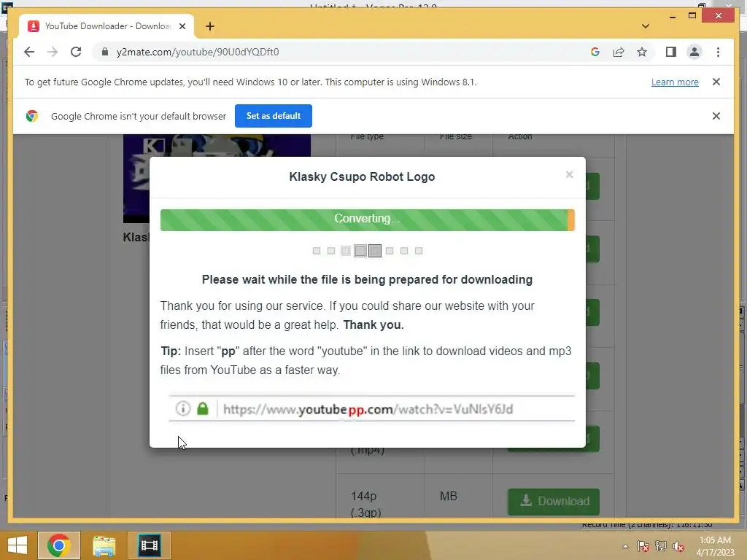Open File Explorer from the taskbar
The image size is (747, 560).
104,545
